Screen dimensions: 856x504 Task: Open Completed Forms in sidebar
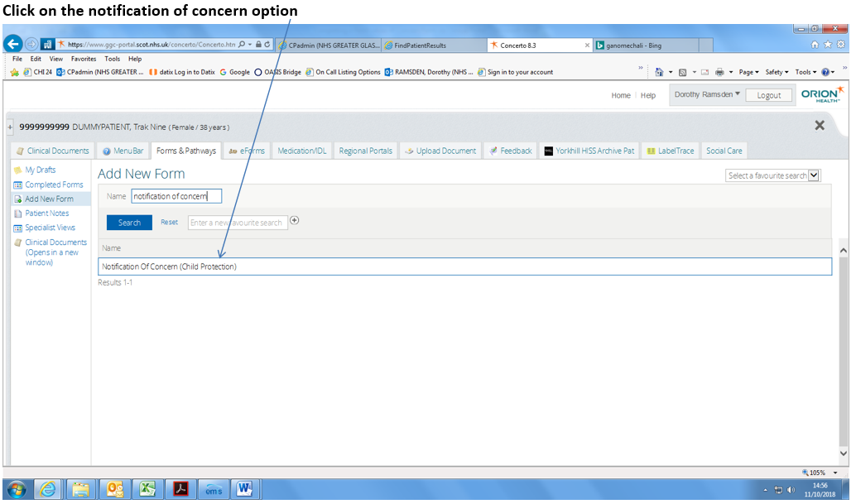click(54, 185)
